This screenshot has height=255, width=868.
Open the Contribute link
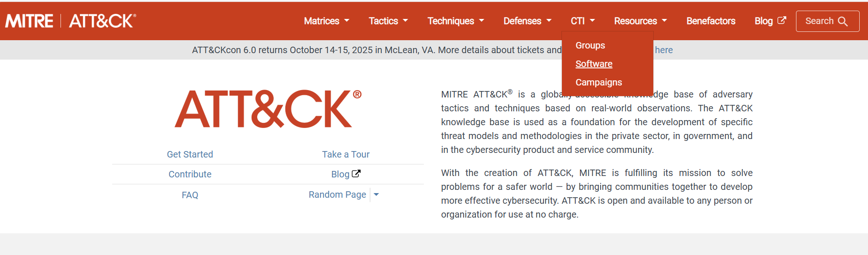pyautogui.click(x=190, y=174)
